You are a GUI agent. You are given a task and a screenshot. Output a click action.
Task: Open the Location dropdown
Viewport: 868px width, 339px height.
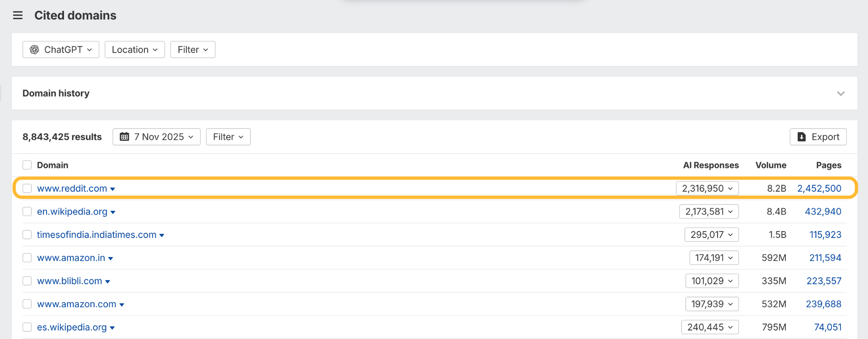tap(134, 49)
